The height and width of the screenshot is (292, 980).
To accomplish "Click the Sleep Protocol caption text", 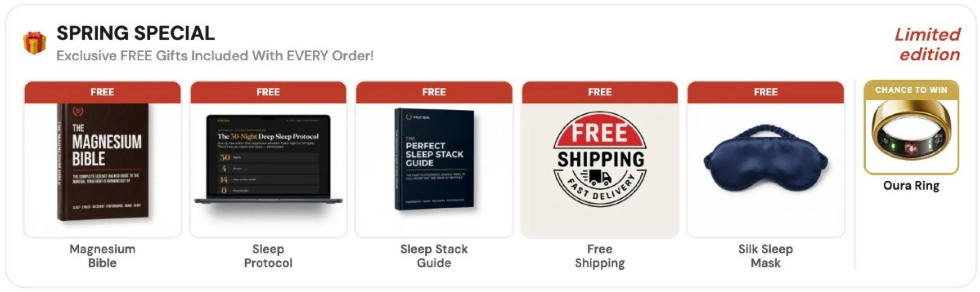I will [268, 256].
